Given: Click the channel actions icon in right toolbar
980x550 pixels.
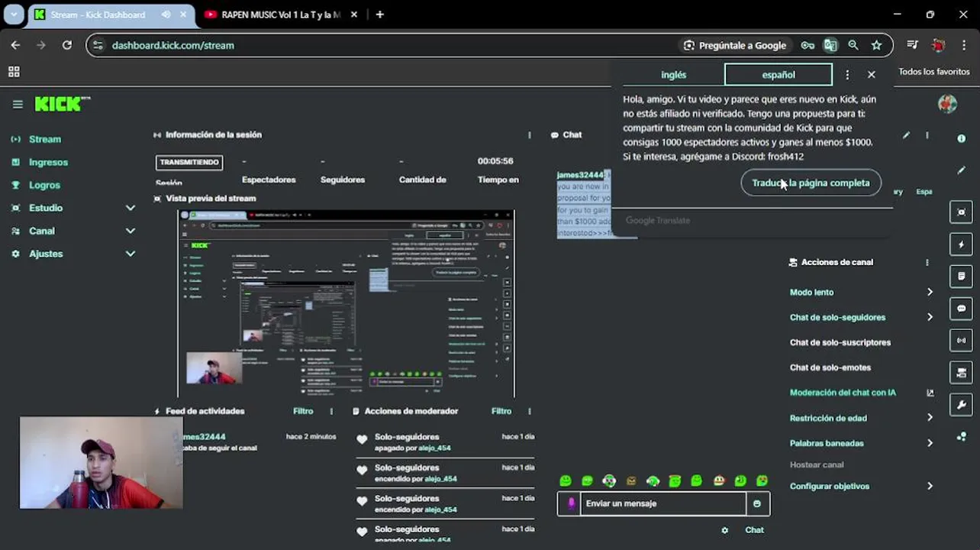Looking at the screenshot, I should click(x=961, y=373).
